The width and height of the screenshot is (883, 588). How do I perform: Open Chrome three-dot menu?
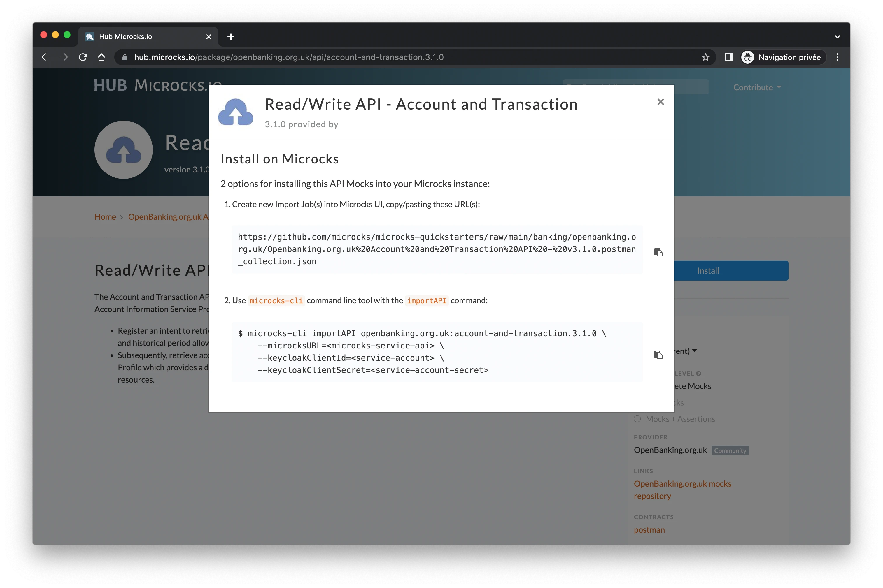click(x=837, y=57)
